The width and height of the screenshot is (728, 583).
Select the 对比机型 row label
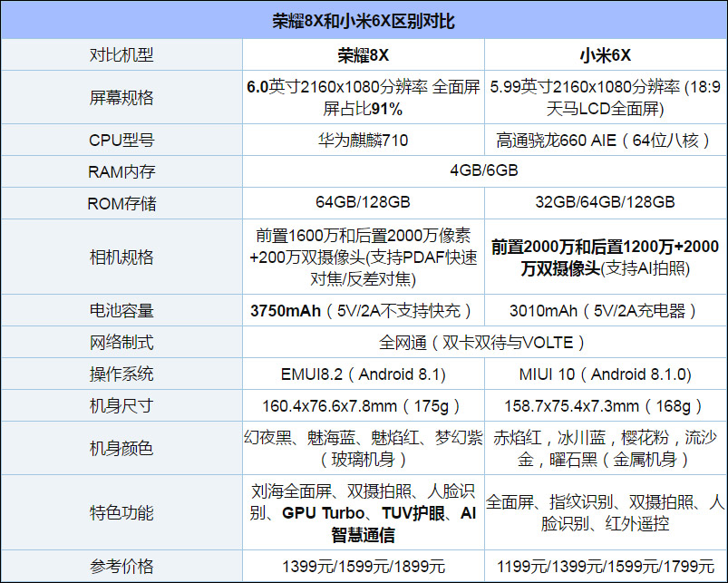121,54
